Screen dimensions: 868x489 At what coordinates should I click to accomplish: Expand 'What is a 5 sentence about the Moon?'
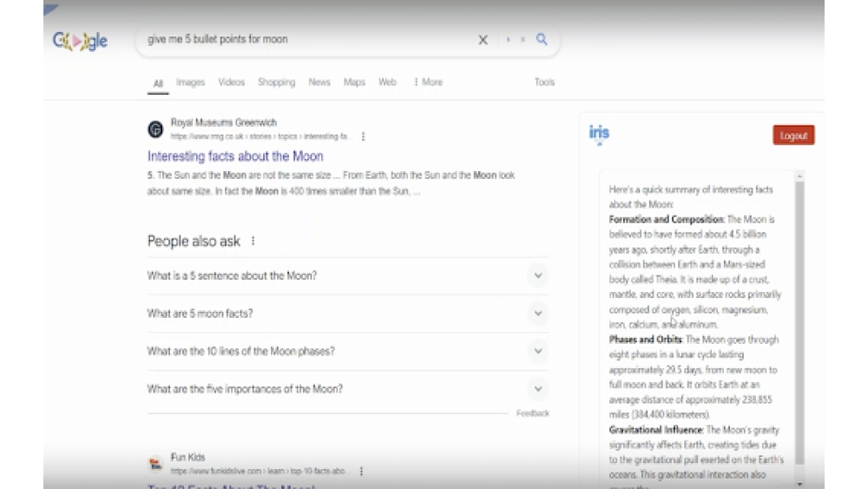tap(348, 276)
